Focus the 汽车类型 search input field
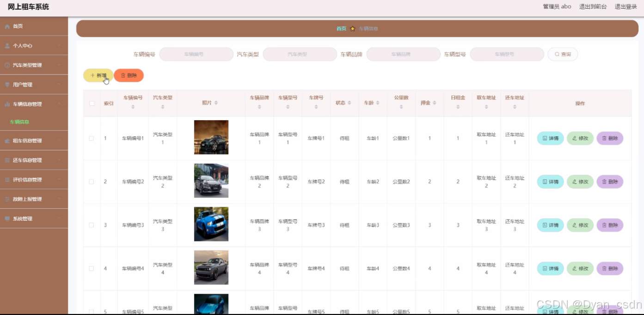 coord(300,55)
